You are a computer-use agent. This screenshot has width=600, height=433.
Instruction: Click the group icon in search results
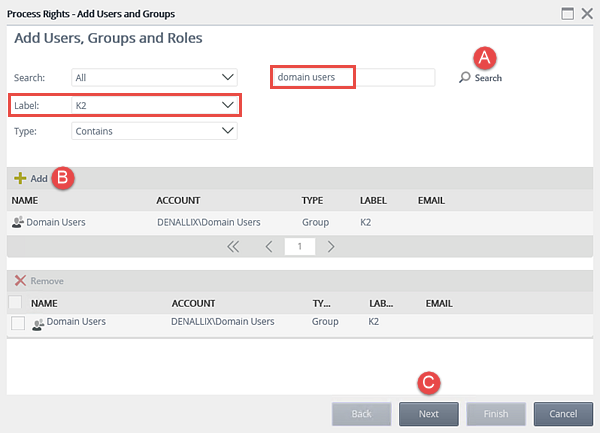17,222
